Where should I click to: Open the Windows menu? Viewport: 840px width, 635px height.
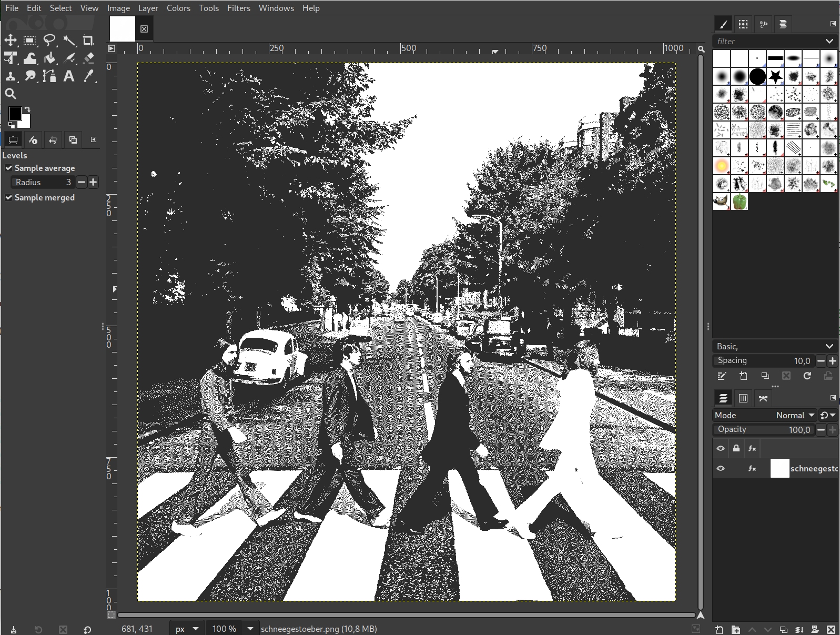coord(276,8)
